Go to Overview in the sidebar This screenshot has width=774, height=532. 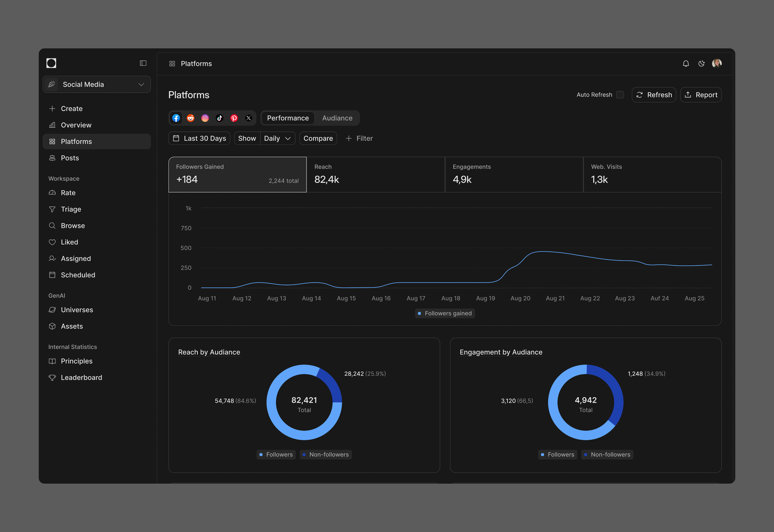97,125
